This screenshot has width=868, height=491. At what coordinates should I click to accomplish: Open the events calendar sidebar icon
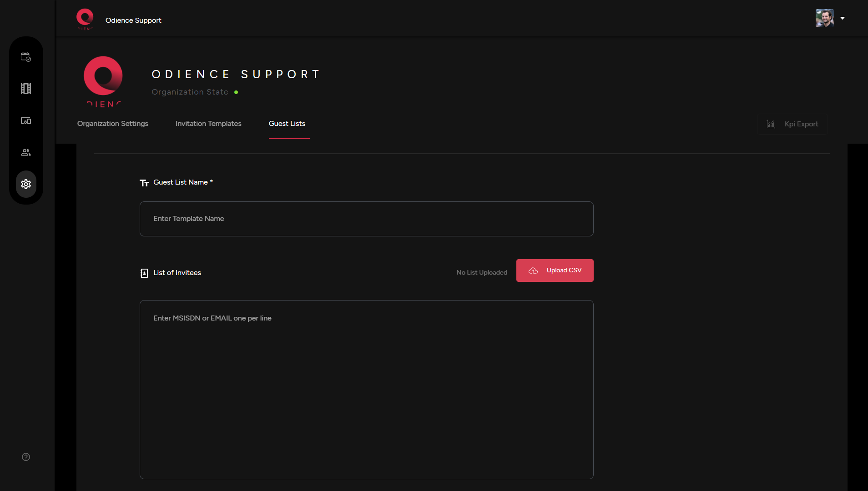(26, 57)
